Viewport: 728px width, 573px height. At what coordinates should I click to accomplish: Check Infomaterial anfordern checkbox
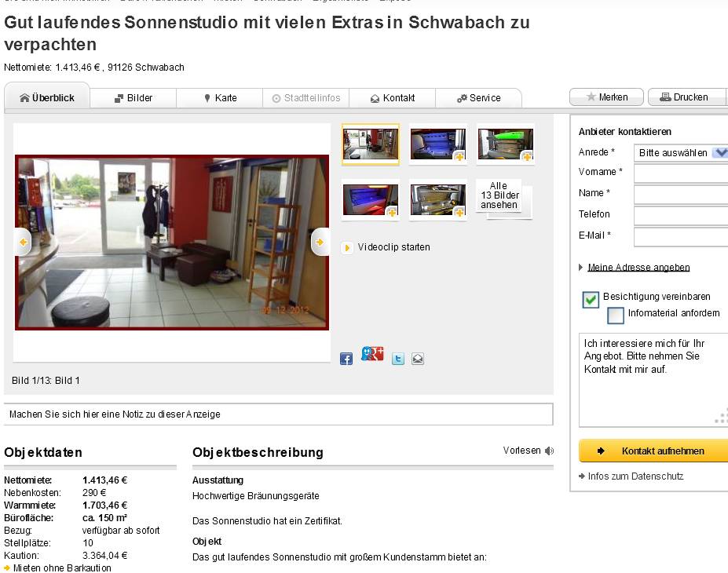tap(615, 316)
